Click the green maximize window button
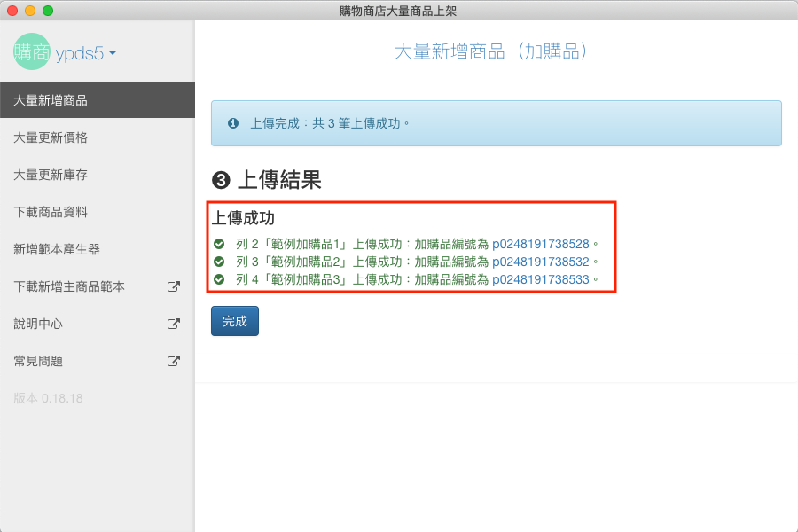This screenshot has height=532, width=798. [48, 11]
